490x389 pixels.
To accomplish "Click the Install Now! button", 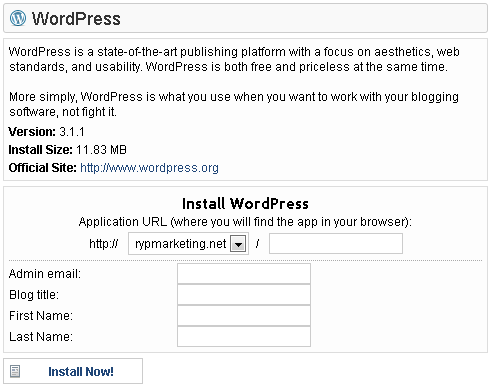I will click(73, 371).
